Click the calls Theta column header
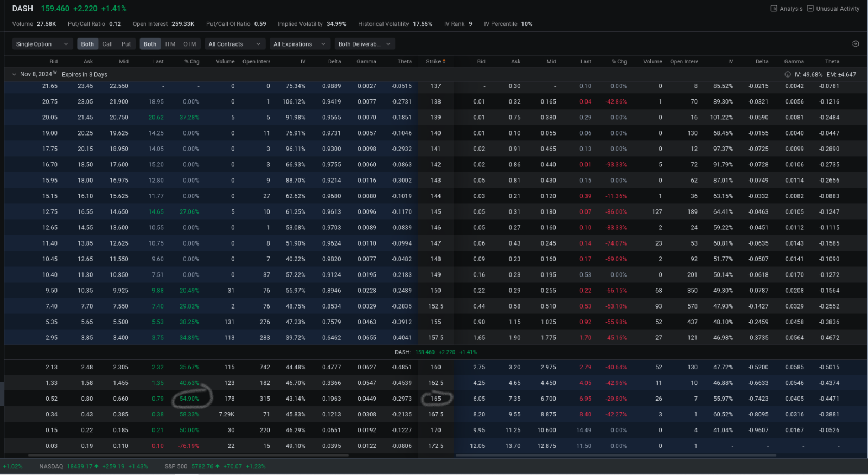The width and height of the screenshot is (868, 475). [405, 61]
